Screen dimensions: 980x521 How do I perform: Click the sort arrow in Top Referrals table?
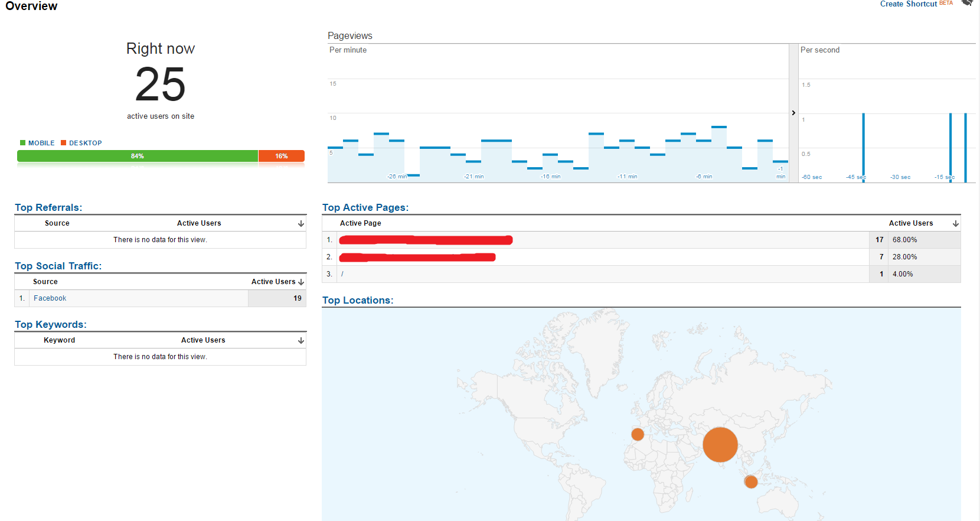pos(301,224)
